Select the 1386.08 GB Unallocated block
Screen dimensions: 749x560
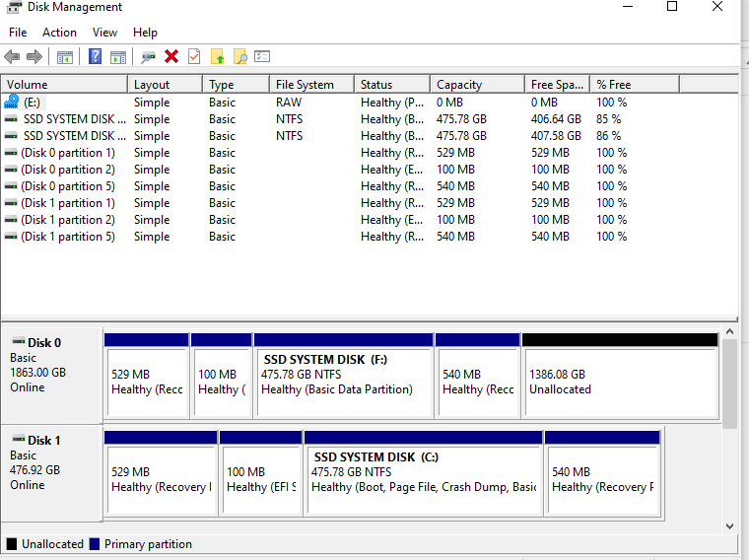point(620,377)
